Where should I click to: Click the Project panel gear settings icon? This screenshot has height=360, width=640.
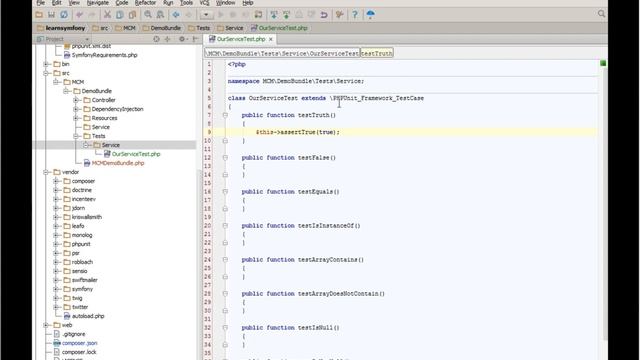pos(182,39)
